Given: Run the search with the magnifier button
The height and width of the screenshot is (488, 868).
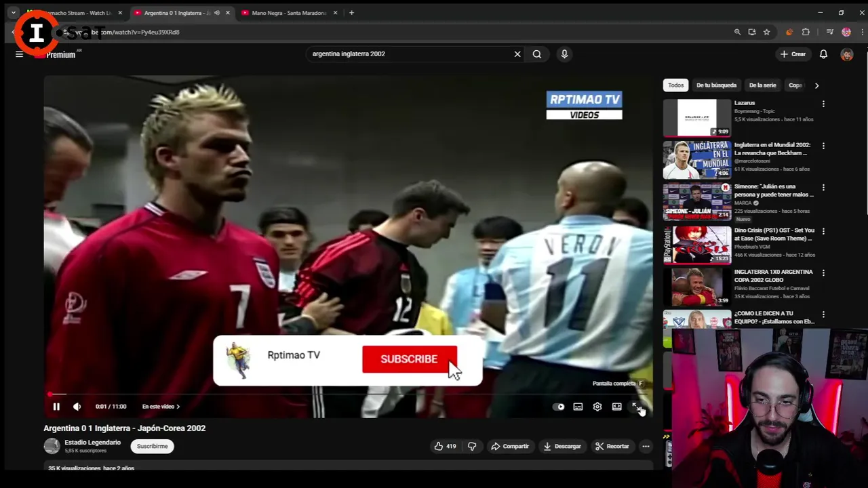Looking at the screenshot, I should coord(537,54).
